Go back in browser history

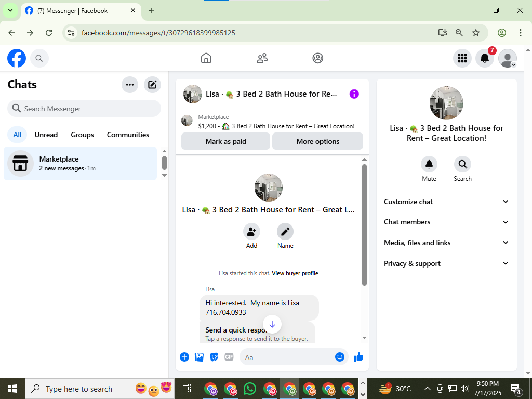tap(11, 33)
